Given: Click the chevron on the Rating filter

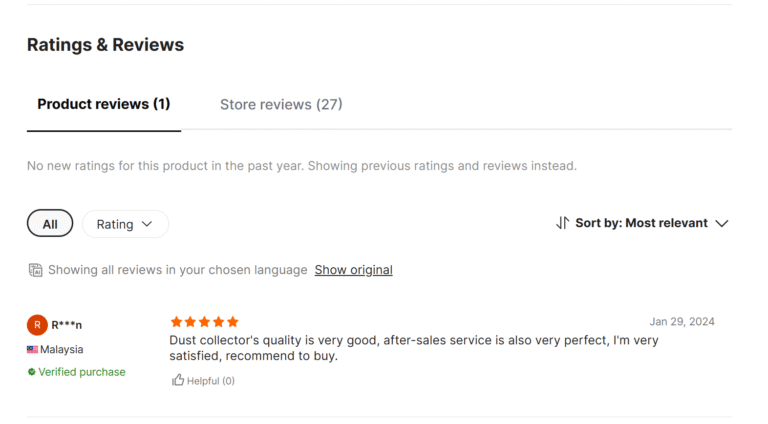Looking at the screenshot, I should (x=147, y=224).
